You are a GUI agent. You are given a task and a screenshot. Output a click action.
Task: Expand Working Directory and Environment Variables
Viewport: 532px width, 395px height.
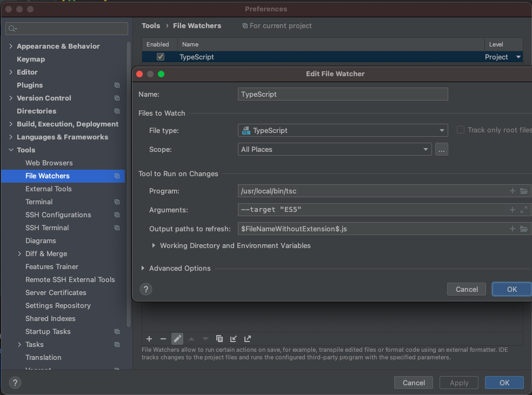[x=154, y=245]
